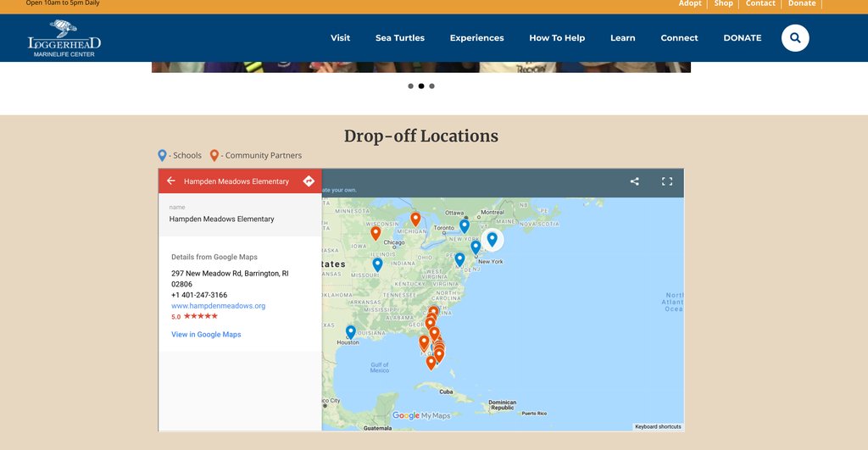Select the orange marker in Michigan
Screen dimensions: 868x450
(415, 219)
